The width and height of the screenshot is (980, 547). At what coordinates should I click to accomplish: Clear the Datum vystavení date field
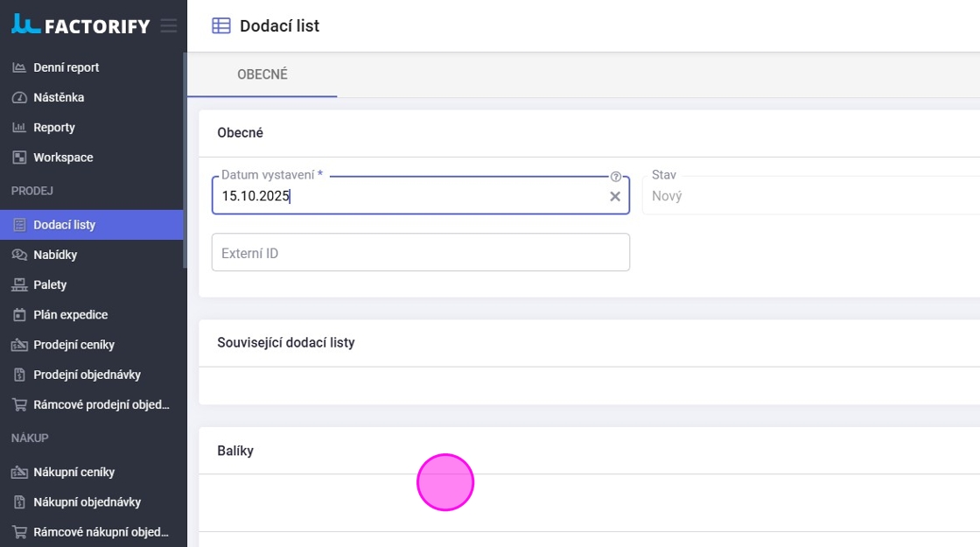click(x=615, y=196)
